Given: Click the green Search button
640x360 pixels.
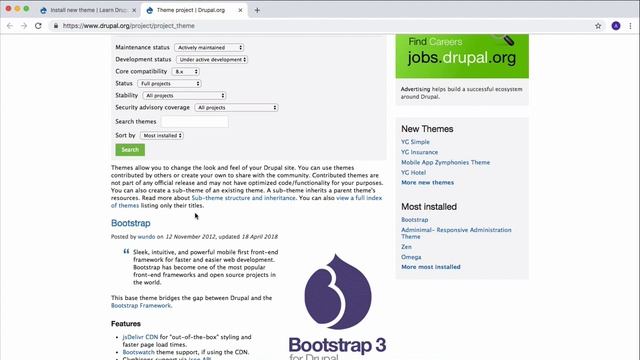Looking at the screenshot, I should tap(130, 150).
